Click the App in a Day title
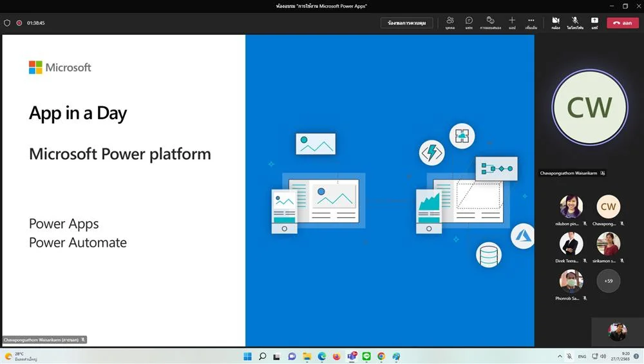This screenshot has width=644, height=364. pyautogui.click(x=78, y=114)
